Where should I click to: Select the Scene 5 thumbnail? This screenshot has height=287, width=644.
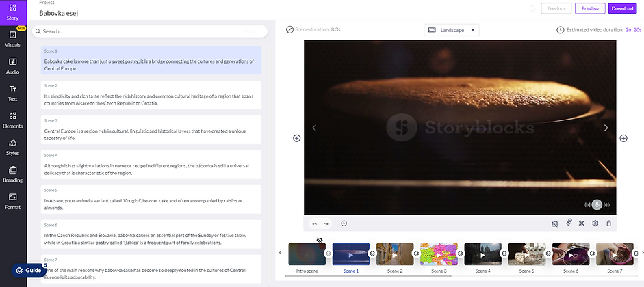526,254
